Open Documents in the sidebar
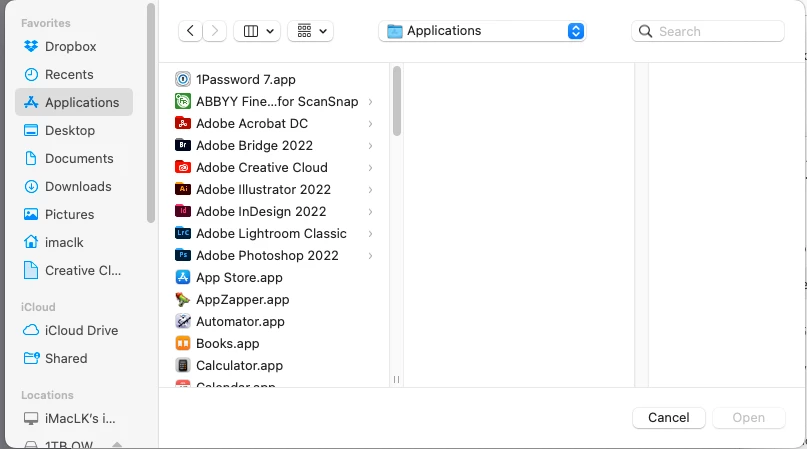The height and width of the screenshot is (449, 807). pyautogui.click(x=74, y=158)
